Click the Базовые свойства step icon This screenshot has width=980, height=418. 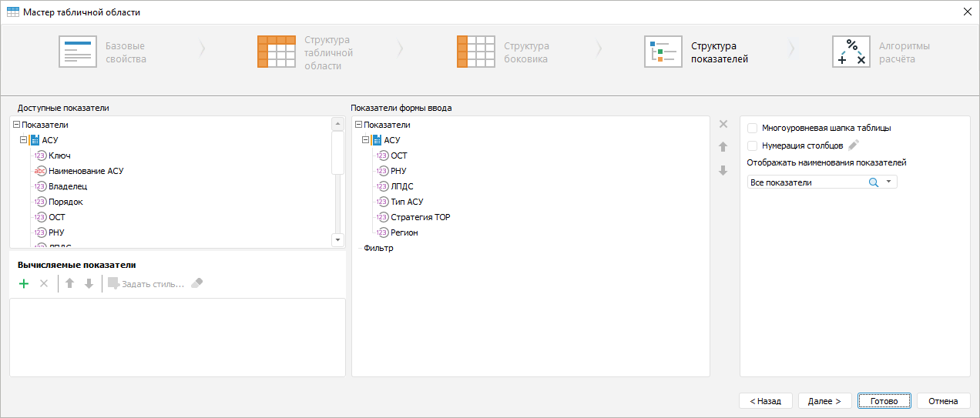[x=78, y=52]
